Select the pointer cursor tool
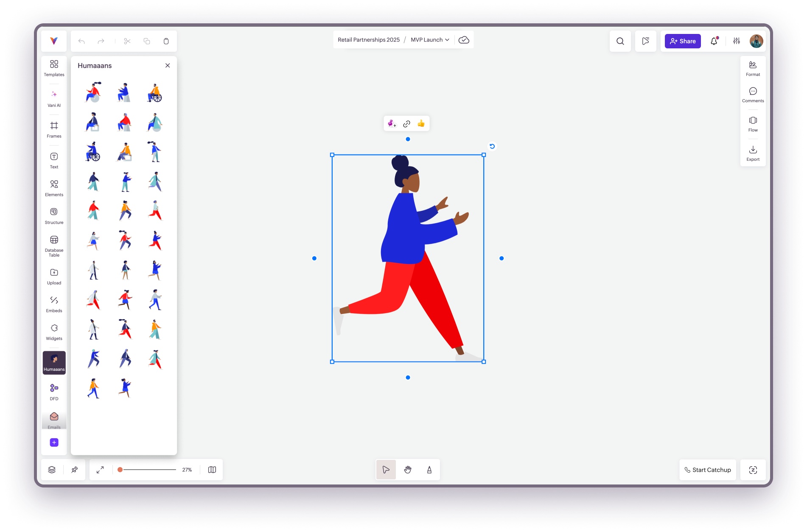 point(386,470)
